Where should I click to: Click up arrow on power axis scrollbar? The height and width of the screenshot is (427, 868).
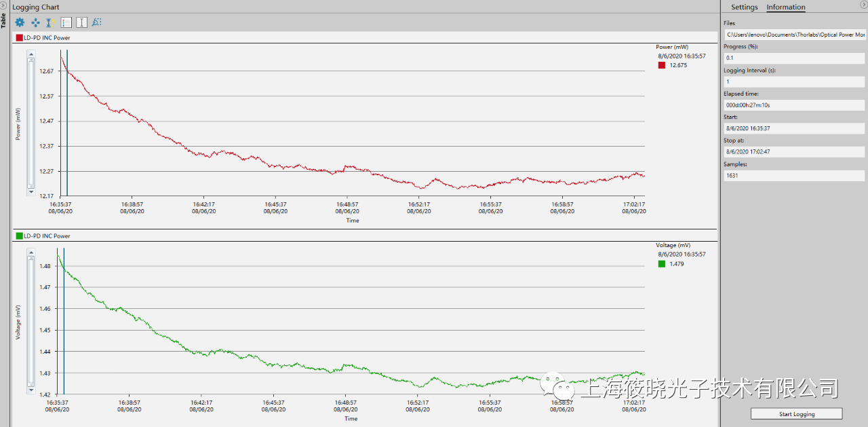click(x=31, y=54)
